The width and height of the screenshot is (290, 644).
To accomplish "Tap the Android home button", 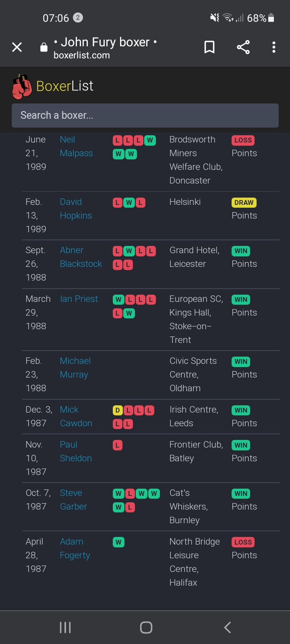I will pos(146,627).
